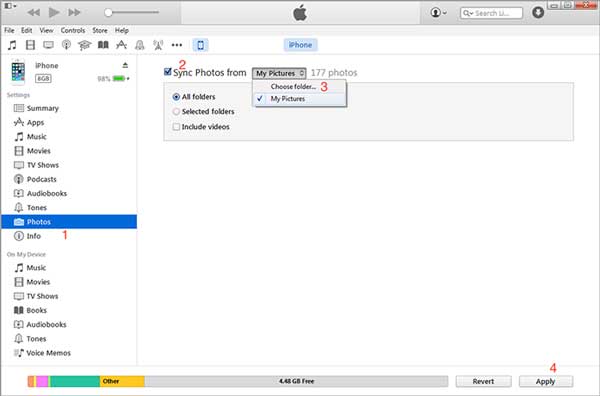Skip forward with fast-forward button
This screenshot has height=396, width=600.
click(x=74, y=13)
